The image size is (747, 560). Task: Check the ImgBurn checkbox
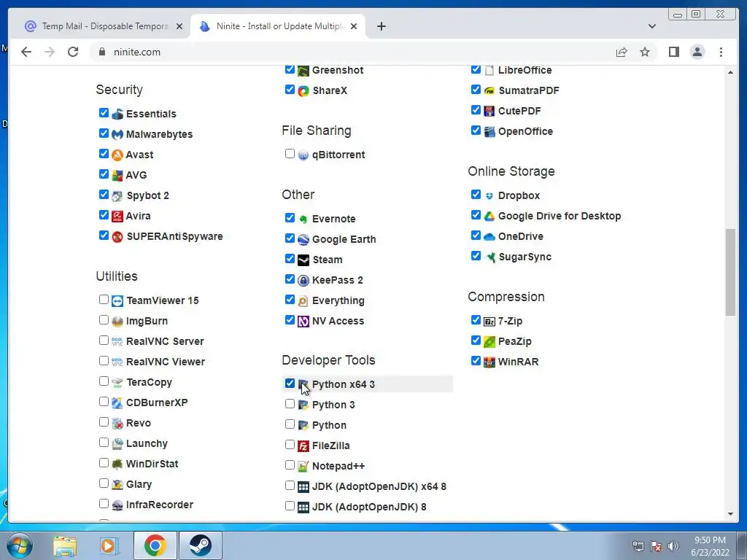click(x=104, y=320)
